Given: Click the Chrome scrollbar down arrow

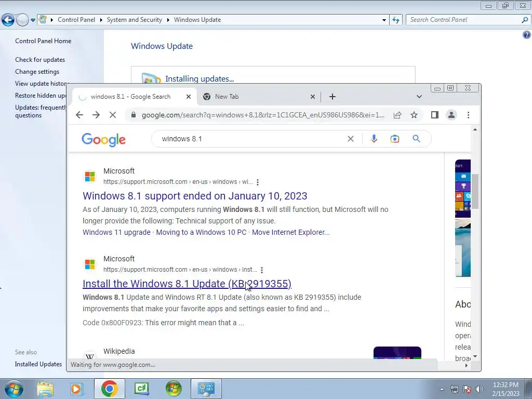Looking at the screenshot, I should pyautogui.click(x=475, y=356).
